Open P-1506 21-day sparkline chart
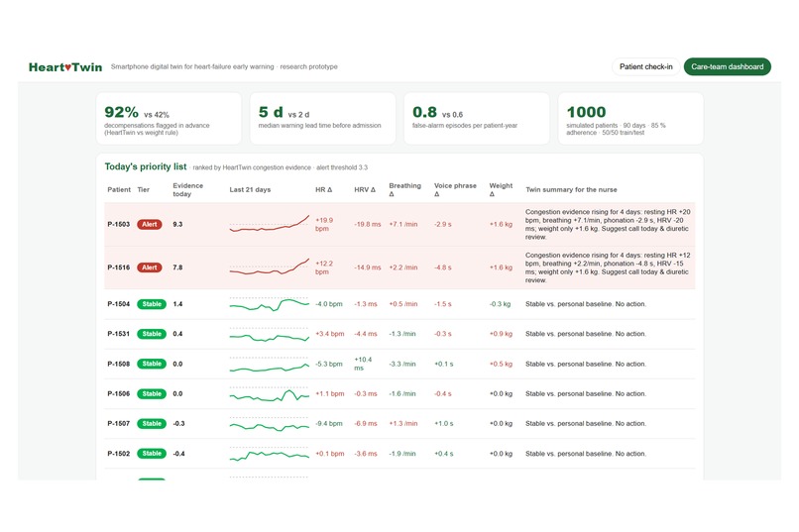 click(x=269, y=394)
